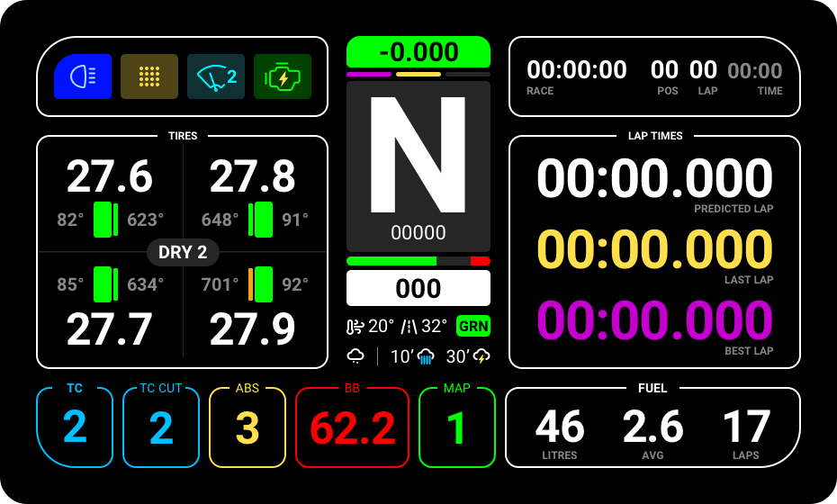Click the POS position value

[664, 70]
